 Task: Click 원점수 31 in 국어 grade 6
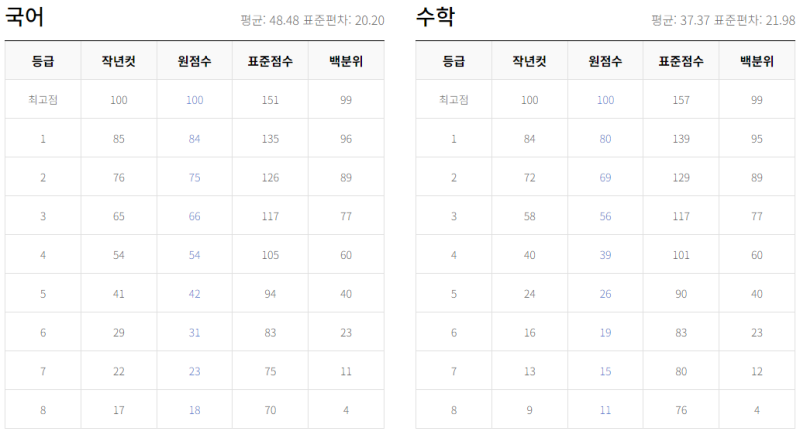194,332
